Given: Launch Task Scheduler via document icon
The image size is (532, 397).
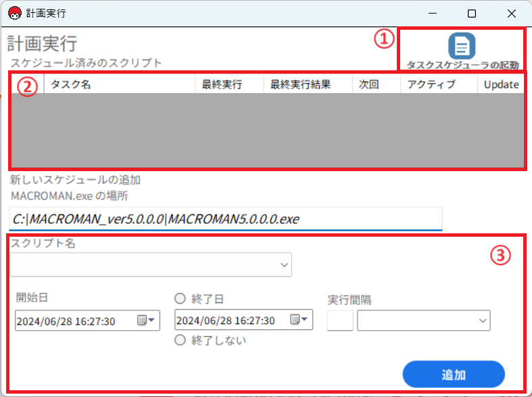Looking at the screenshot, I should (462, 45).
